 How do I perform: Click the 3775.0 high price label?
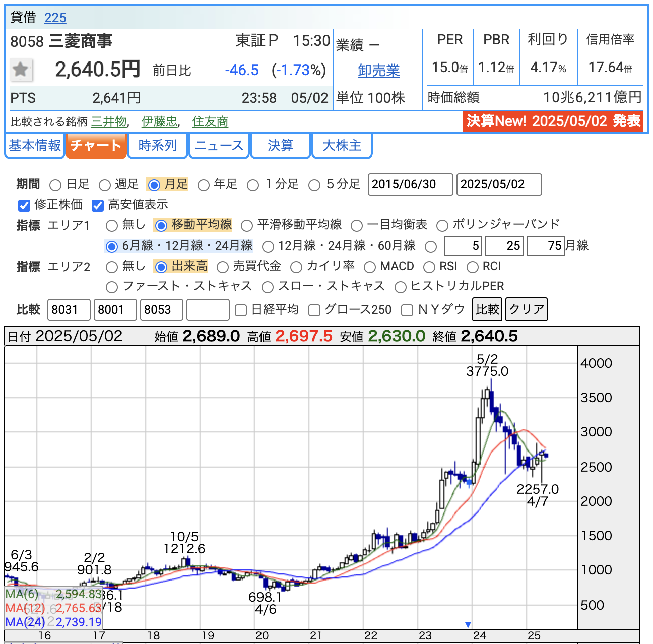487,371
